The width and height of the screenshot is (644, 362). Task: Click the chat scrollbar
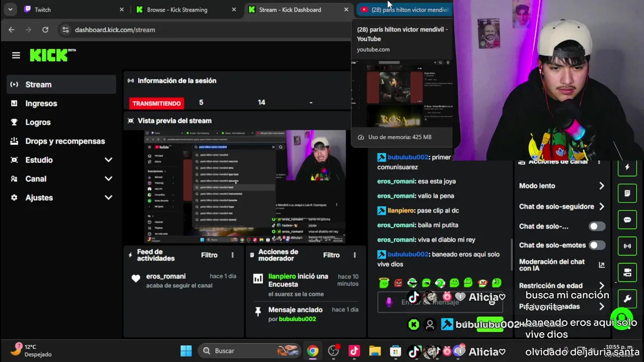pyautogui.click(x=512, y=254)
